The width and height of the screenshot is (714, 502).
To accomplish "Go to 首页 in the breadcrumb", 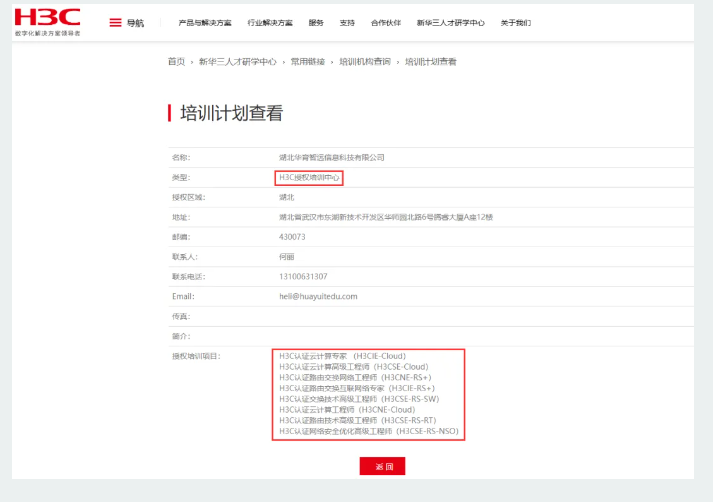I will [176, 61].
